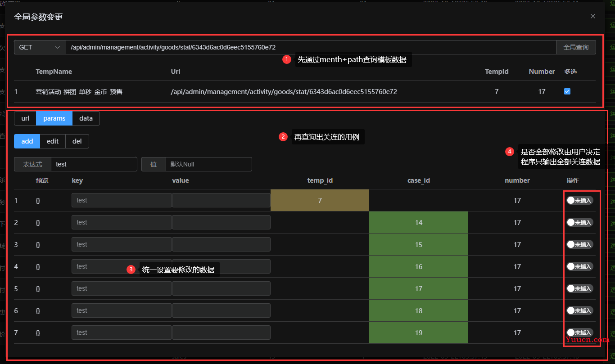Click the value input in row 4
Screen dimensions: 615x364
pyautogui.click(x=221, y=266)
